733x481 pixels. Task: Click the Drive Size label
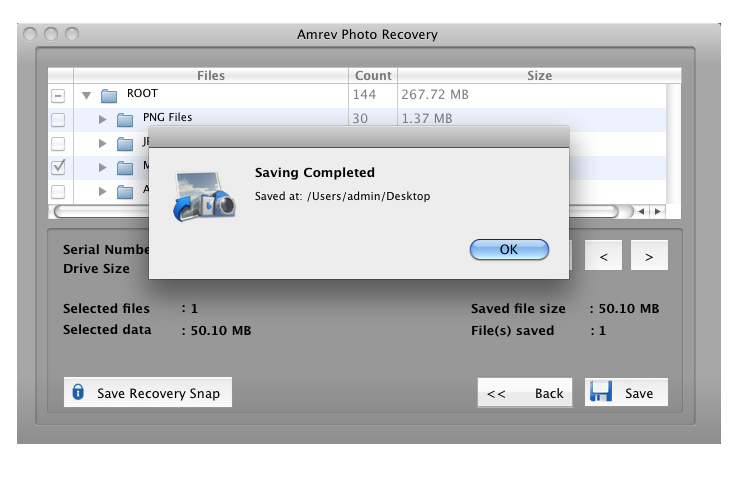point(96,269)
